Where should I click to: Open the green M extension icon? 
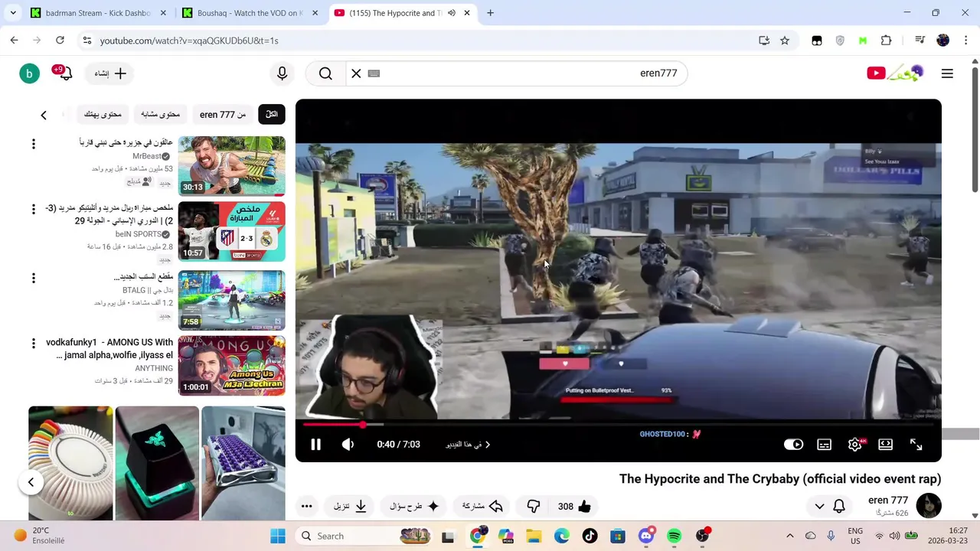[x=863, y=41]
